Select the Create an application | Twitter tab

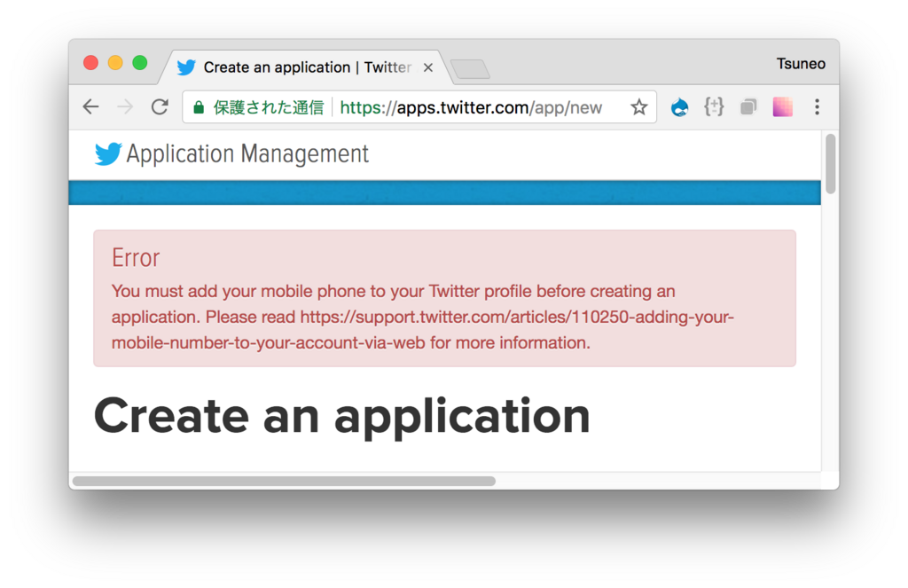(307, 67)
